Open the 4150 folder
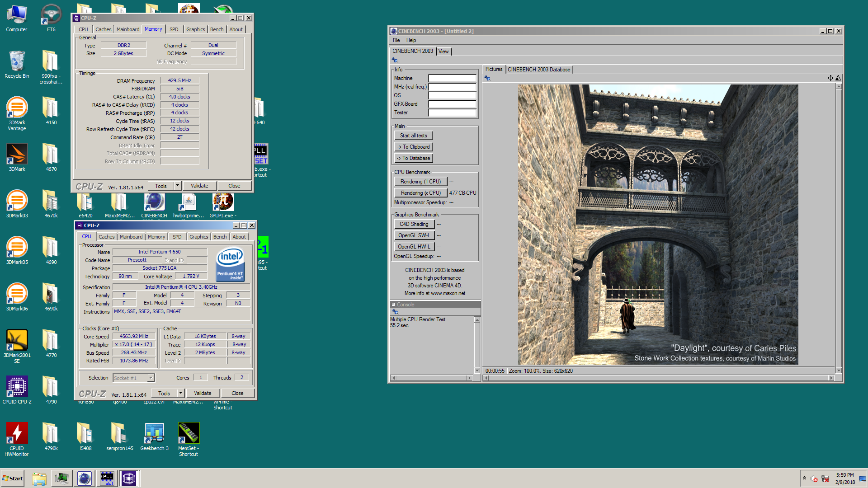The height and width of the screenshot is (488, 868). (51, 111)
